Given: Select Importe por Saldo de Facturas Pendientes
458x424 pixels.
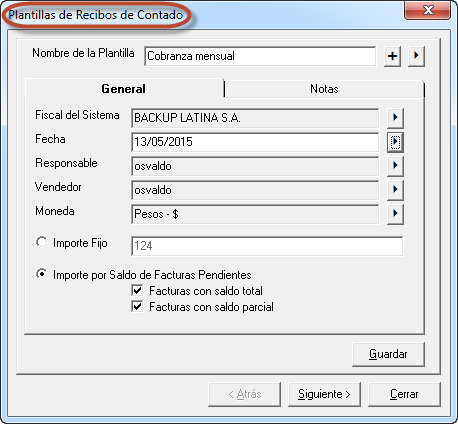Looking at the screenshot, I should (42, 274).
